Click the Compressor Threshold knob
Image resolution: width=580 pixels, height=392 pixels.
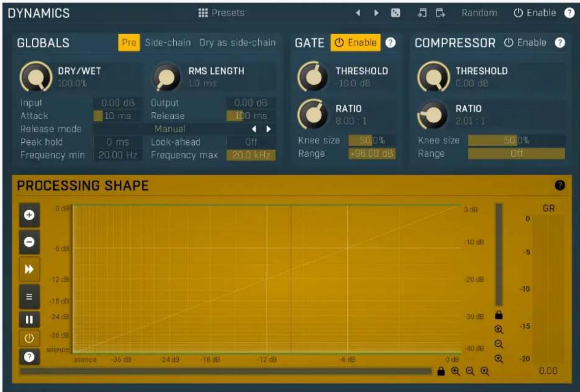432,76
